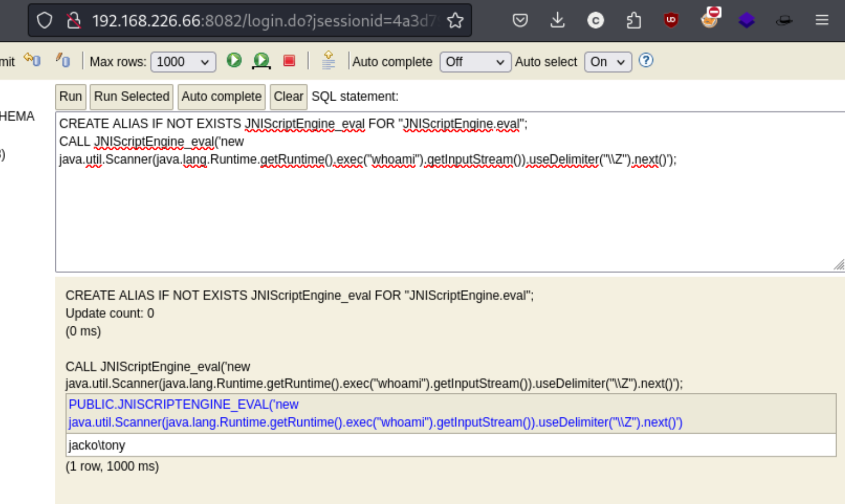
Task: Open the Firefox hamburger application menu
Action: tap(822, 21)
